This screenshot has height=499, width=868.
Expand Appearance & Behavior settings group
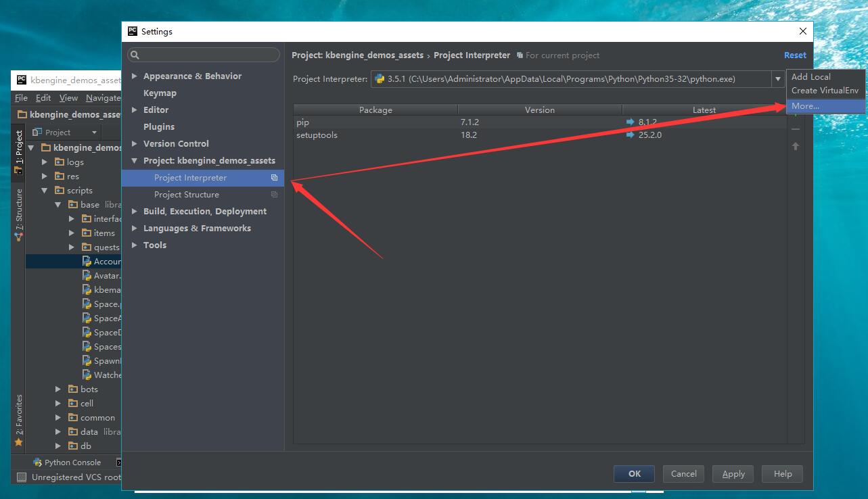134,76
